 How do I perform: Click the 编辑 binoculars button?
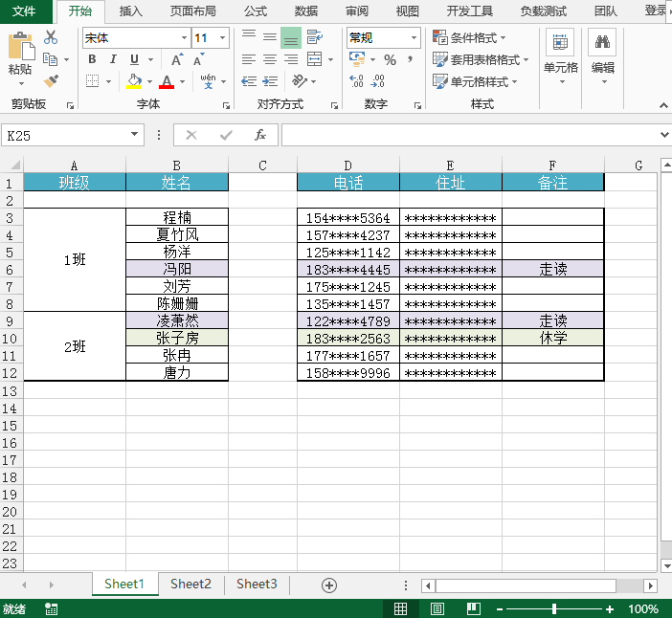coord(602,56)
